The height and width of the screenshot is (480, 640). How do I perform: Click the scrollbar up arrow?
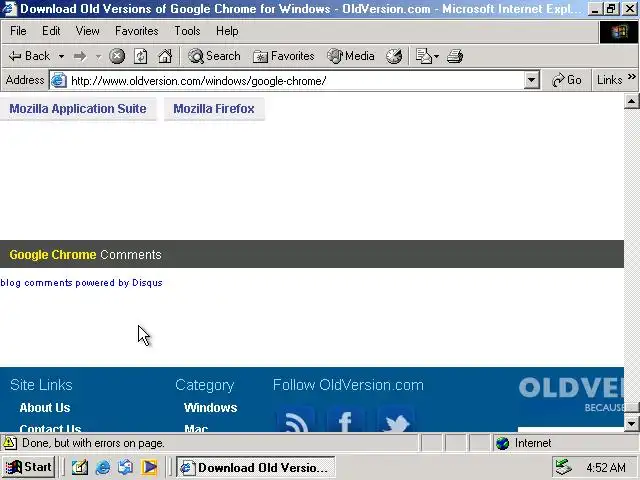coord(631,101)
